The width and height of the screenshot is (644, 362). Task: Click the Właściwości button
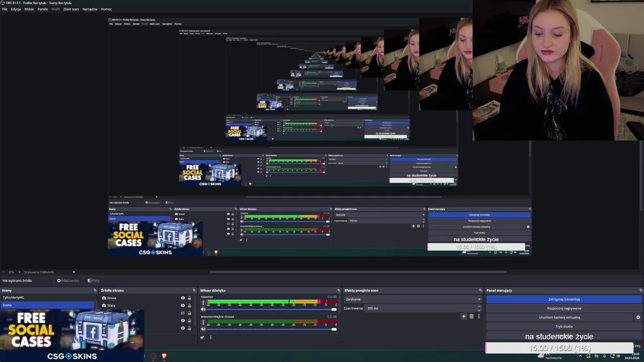tap(68, 281)
